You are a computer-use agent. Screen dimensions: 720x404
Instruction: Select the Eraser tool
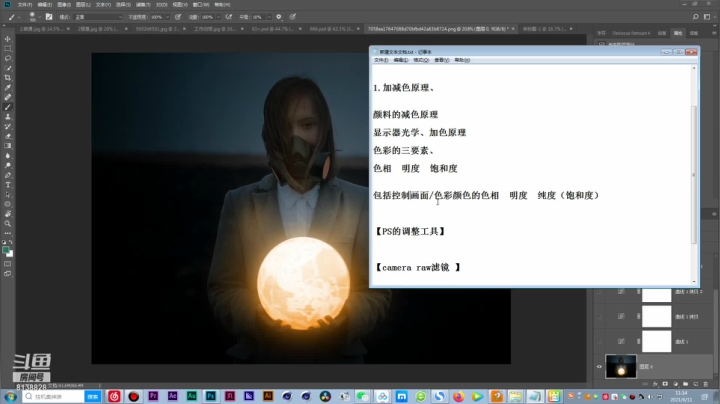click(x=8, y=136)
